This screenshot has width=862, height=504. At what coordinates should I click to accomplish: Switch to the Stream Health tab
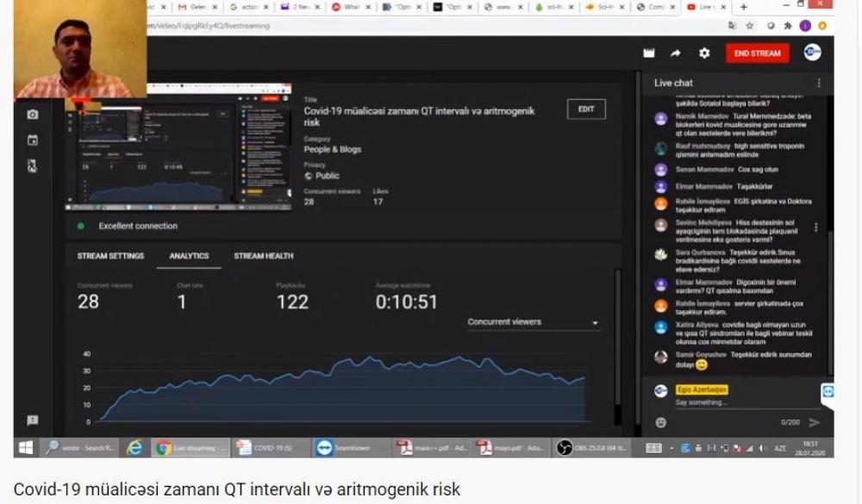263,256
